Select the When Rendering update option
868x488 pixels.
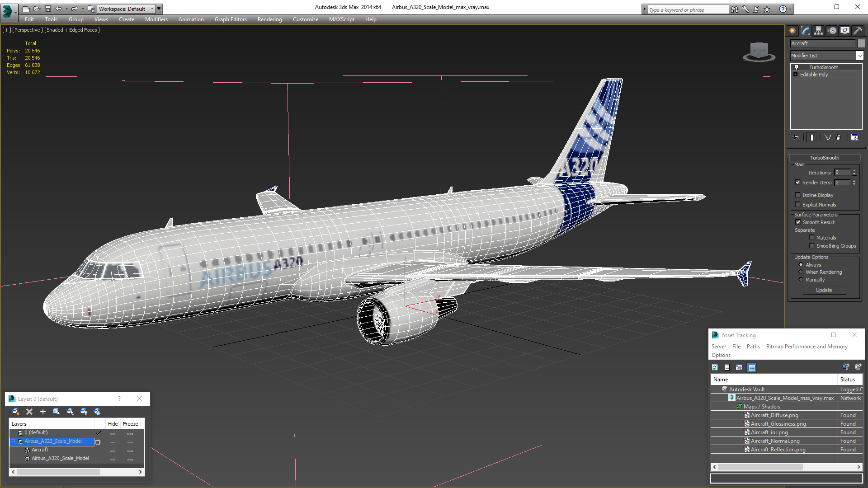click(x=801, y=272)
